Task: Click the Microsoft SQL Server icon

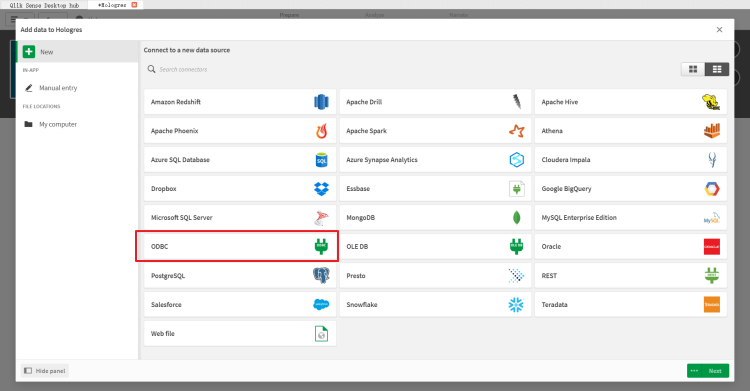Action: click(321, 218)
